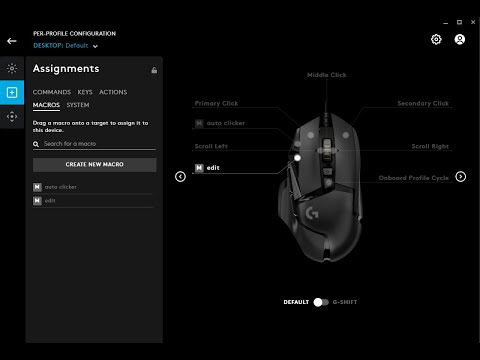Select the highlighted white button dot on mouse
480x360 pixels.
(297, 158)
